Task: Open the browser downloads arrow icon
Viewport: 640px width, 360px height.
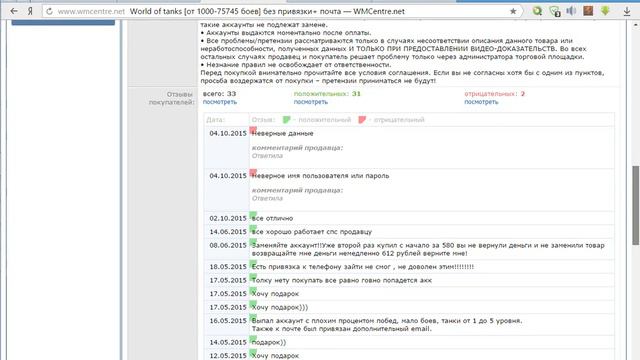Action: (627, 12)
